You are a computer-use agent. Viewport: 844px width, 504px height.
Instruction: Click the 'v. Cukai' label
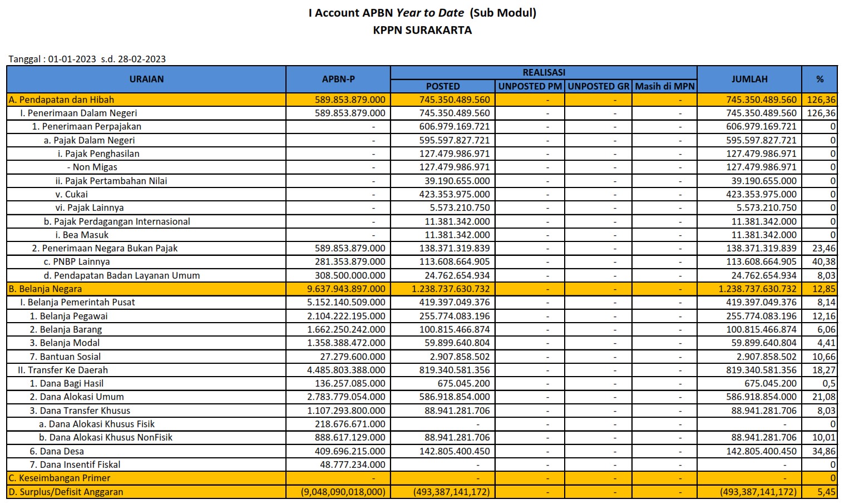[71, 194]
